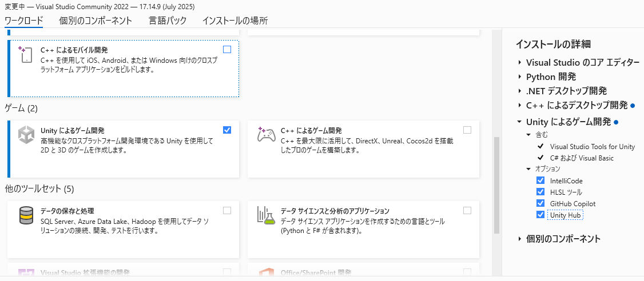Open the 言語パック tab
Viewport: 644px width, 281px height.
(x=168, y=21)
